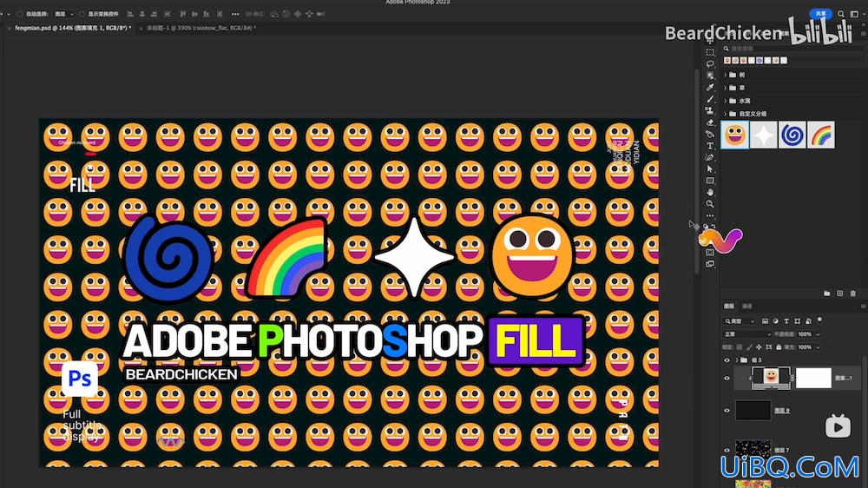Select the Paint Bucket fill tool
This screenshot has width=868, height=488.
(x=710, y=134)
